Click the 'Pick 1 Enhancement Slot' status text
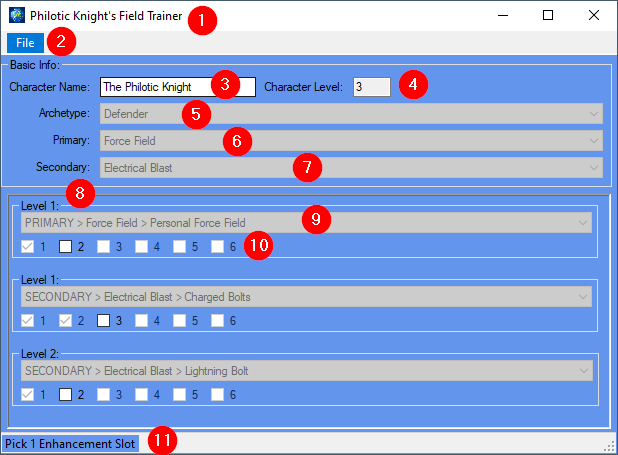The image size is (618, 455). 70,444
